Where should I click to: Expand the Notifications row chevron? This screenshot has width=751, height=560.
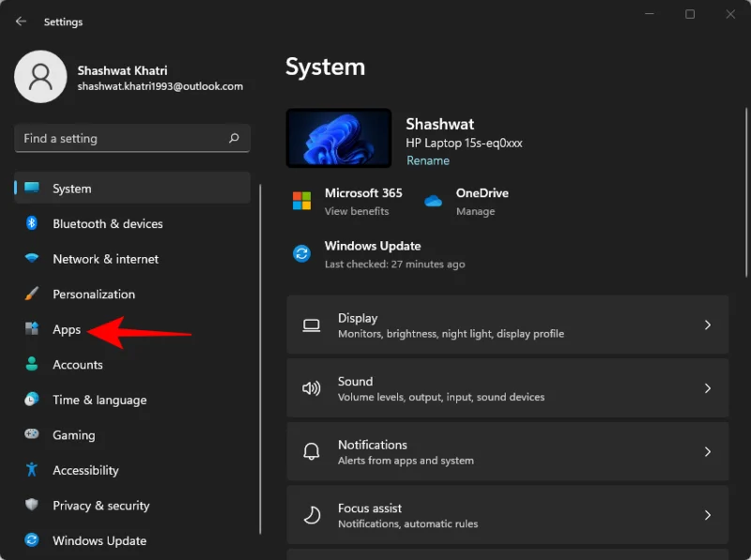pyautogui.click(x=709, y=451)
